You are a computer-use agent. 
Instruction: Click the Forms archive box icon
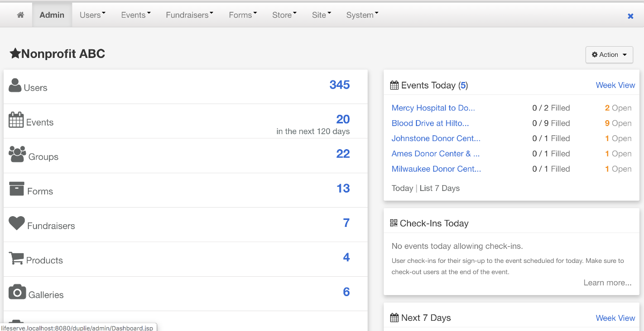pos(17,189)
